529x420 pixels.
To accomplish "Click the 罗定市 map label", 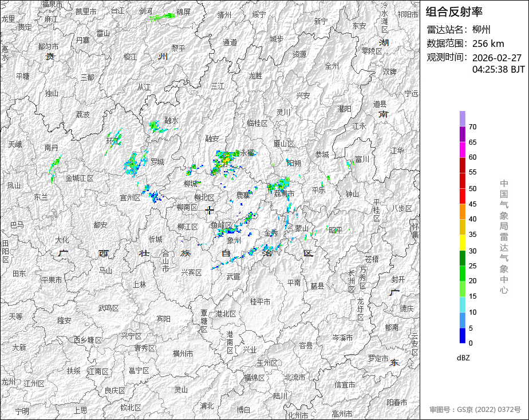I will click(378, 358).
